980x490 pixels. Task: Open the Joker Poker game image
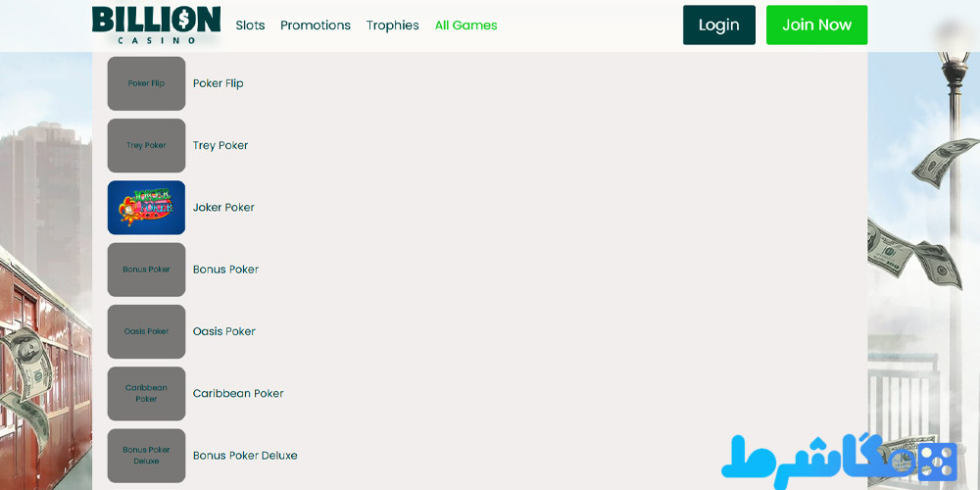tap(146, 208)
